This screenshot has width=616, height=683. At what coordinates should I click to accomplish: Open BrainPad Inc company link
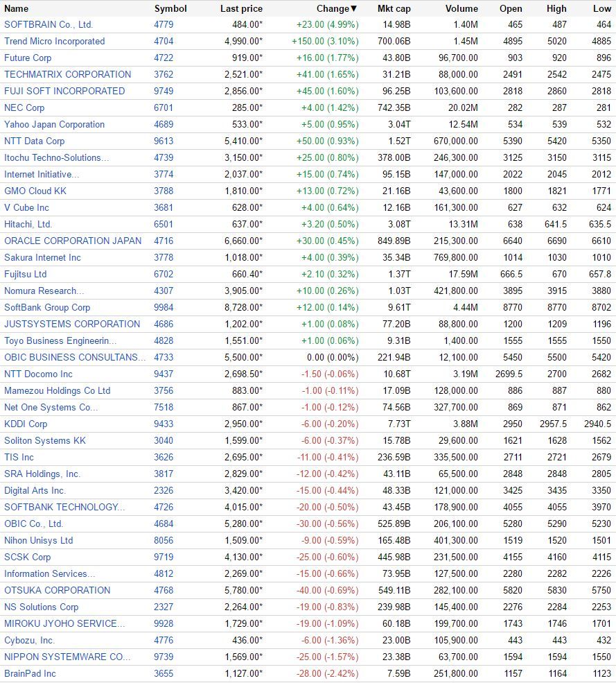[x=30, y=674]
